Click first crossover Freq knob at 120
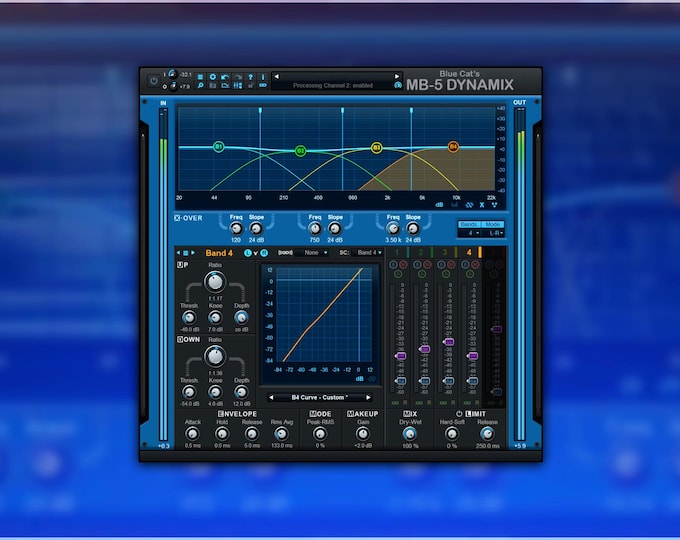Screen dimensions: 680x540 tap(236, 228)
